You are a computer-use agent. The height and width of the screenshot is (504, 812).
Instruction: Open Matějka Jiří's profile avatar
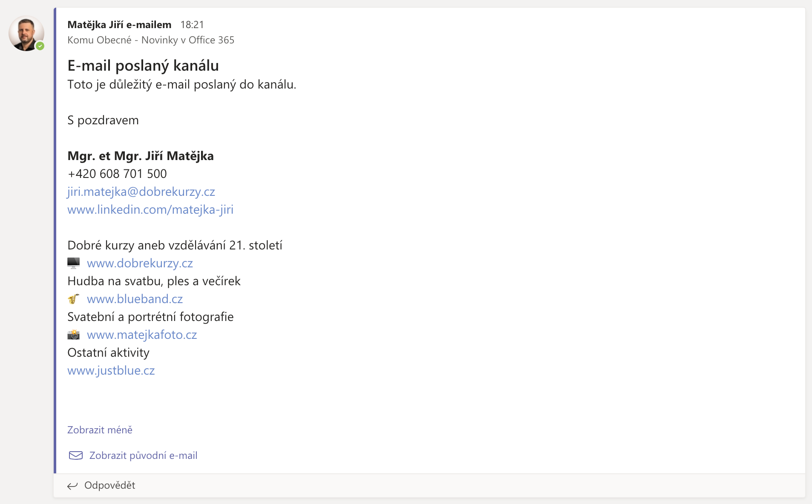[26, 33]
